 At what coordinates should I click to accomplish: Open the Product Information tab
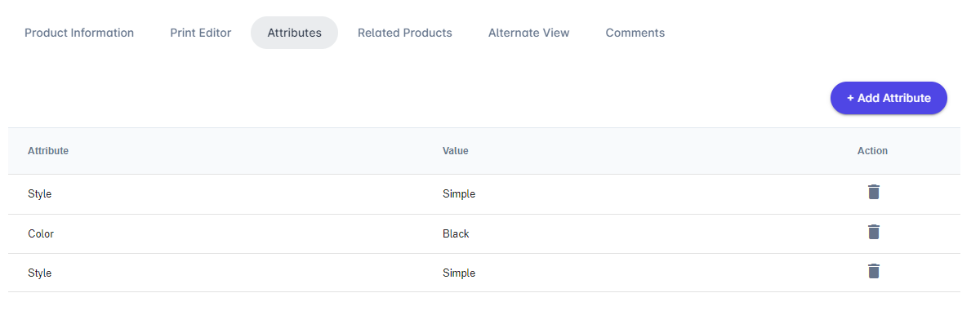[79, 33]
